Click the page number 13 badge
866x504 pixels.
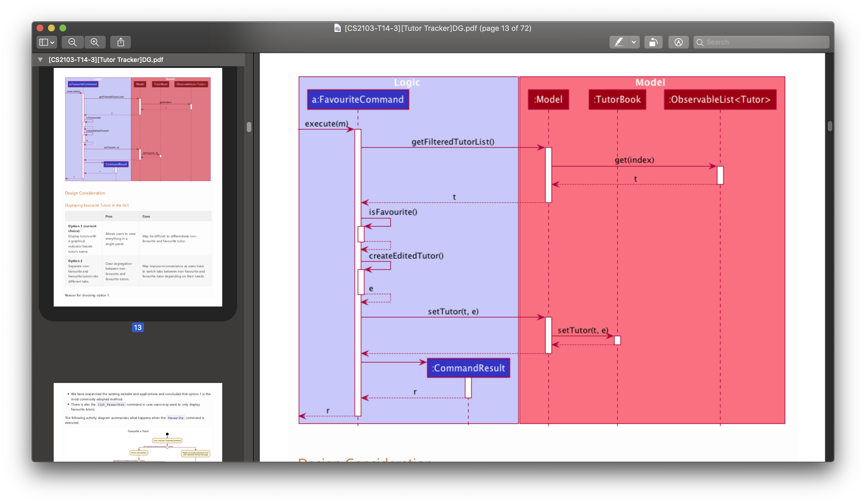tap(138, 328)
